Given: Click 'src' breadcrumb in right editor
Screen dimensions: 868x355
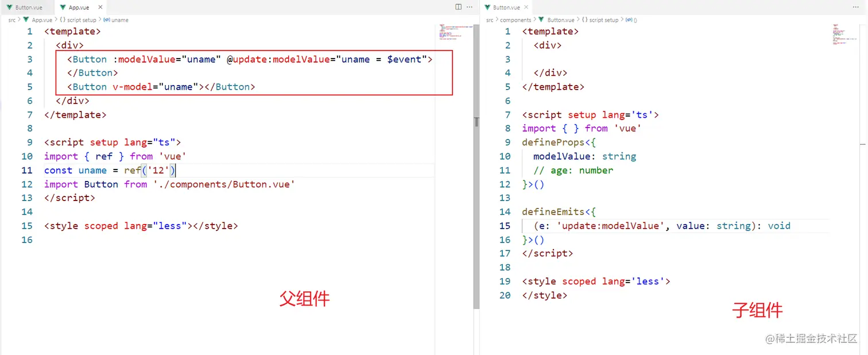Looking at the screenshot, I should (490, 20).
